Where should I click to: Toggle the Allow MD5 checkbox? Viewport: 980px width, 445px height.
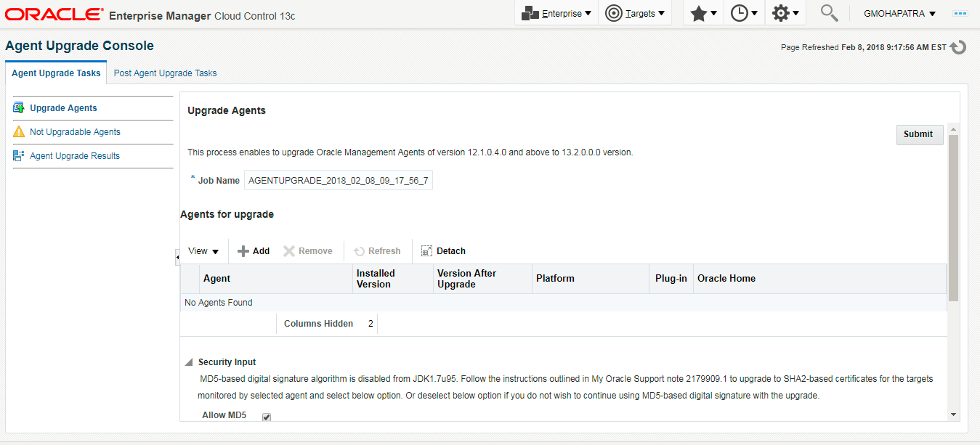coord(267,417)
